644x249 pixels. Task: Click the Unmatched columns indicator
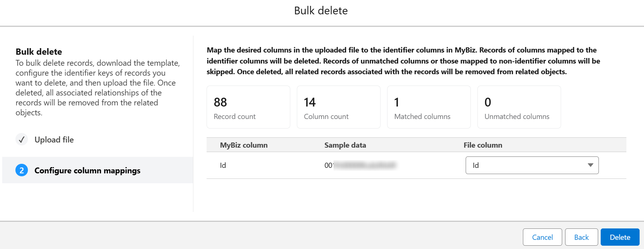[x=519, y=107]
